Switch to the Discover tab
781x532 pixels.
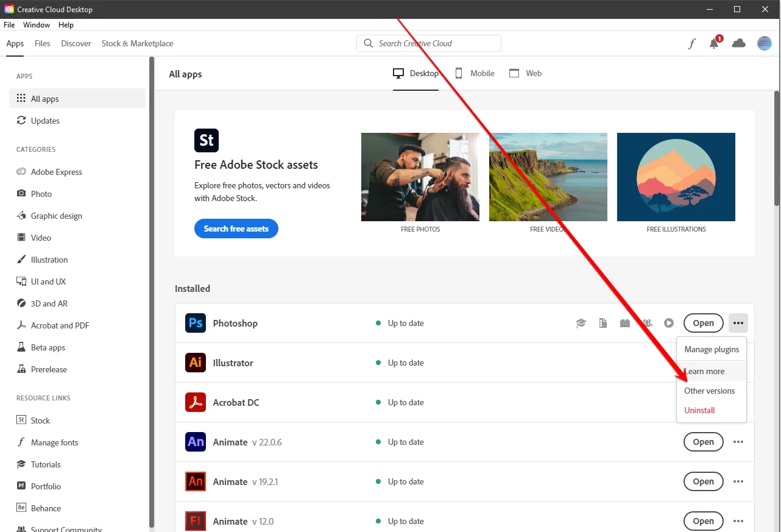click(x=76, y=43)
